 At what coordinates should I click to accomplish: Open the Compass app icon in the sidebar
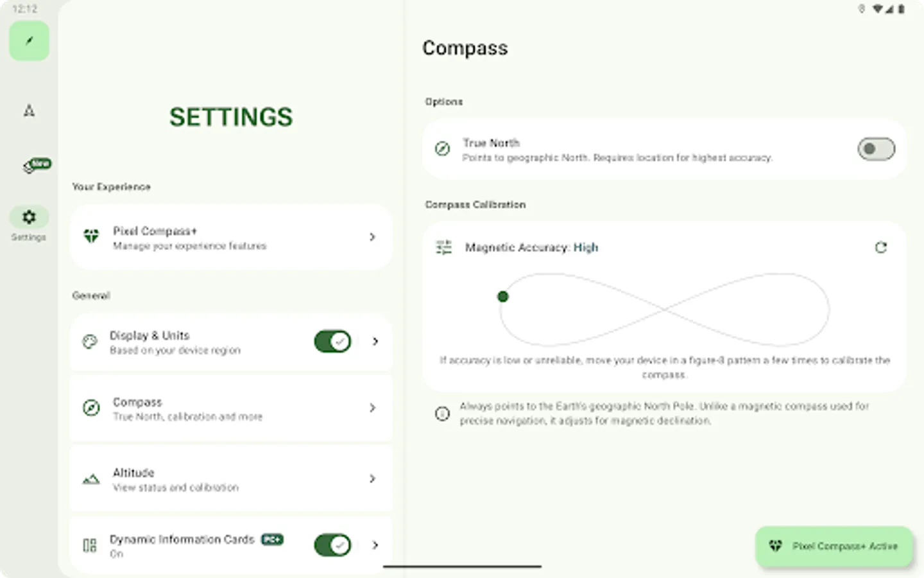tap(29, 40)
